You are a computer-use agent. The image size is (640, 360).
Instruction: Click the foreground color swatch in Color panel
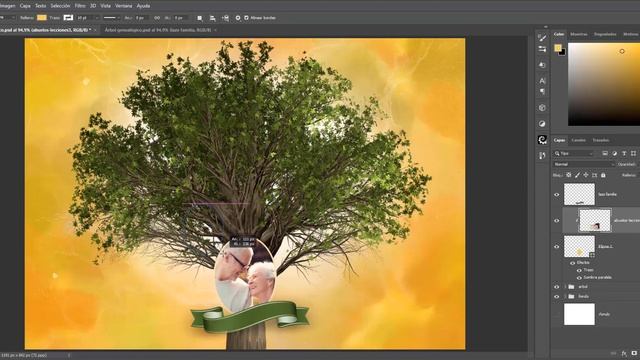(x=558, y=48)
